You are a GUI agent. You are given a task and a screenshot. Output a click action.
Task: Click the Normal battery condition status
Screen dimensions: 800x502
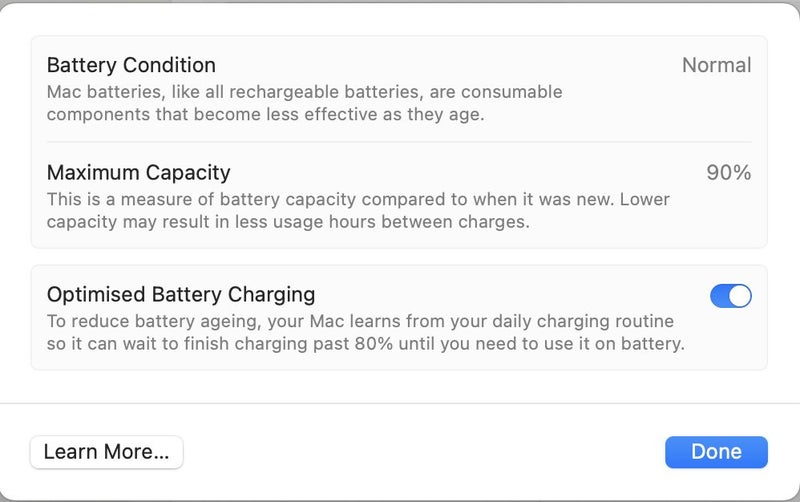pos(716,65)
